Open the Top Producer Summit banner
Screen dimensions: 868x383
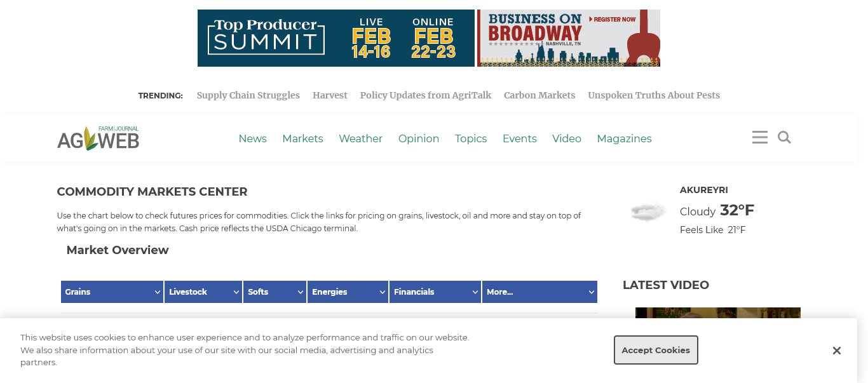click(336, 38)
